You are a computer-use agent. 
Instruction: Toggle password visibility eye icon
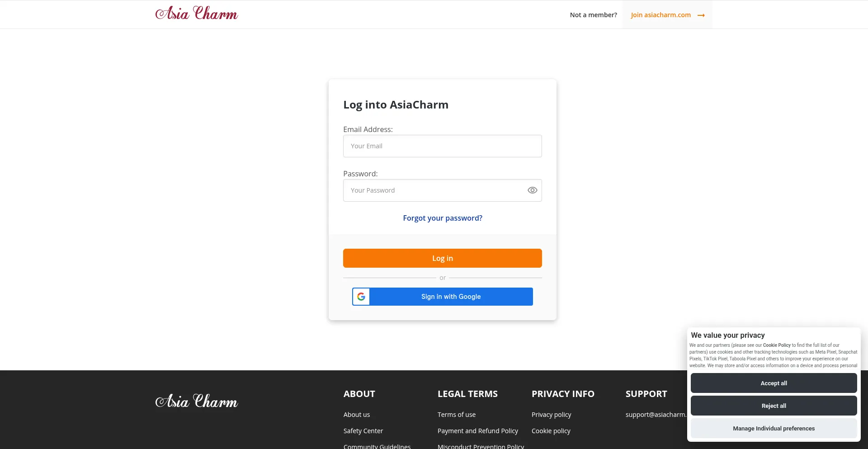[533, 190]
